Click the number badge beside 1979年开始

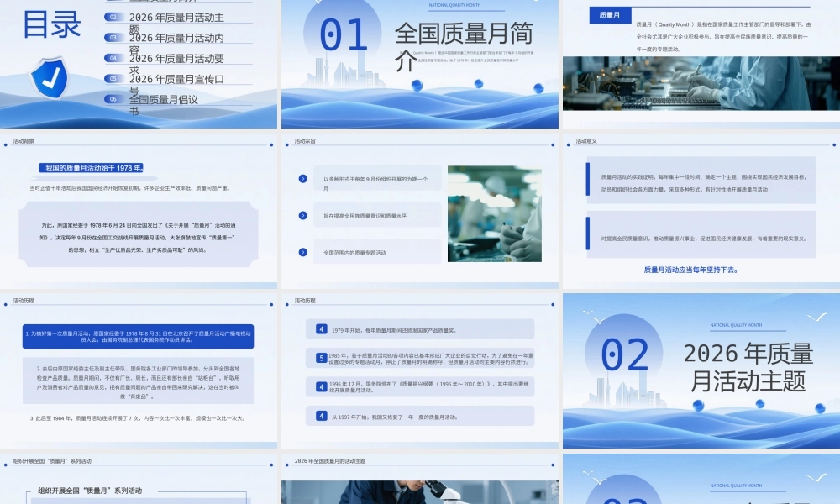tap(322, 329)
